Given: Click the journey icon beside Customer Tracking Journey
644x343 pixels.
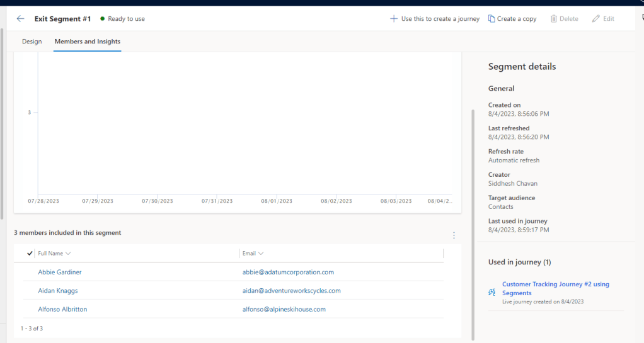Looking at the screenshot, I should [x=493, y=292].
